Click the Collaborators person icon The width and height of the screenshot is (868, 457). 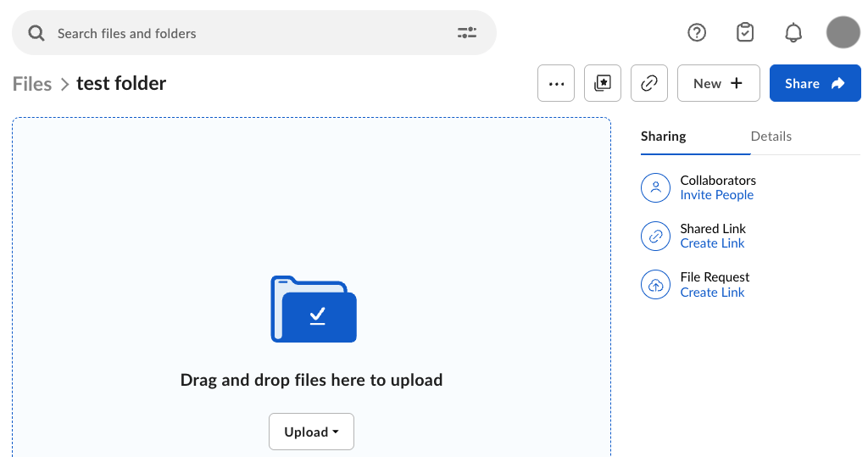point(655,187)
